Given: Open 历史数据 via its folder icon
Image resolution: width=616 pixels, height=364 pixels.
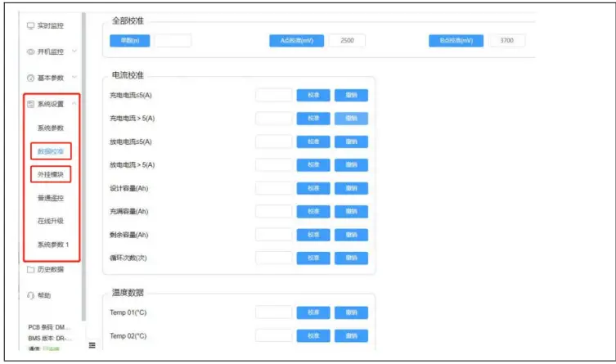Looking at the screenshot, I should click(x=30, y=269).
